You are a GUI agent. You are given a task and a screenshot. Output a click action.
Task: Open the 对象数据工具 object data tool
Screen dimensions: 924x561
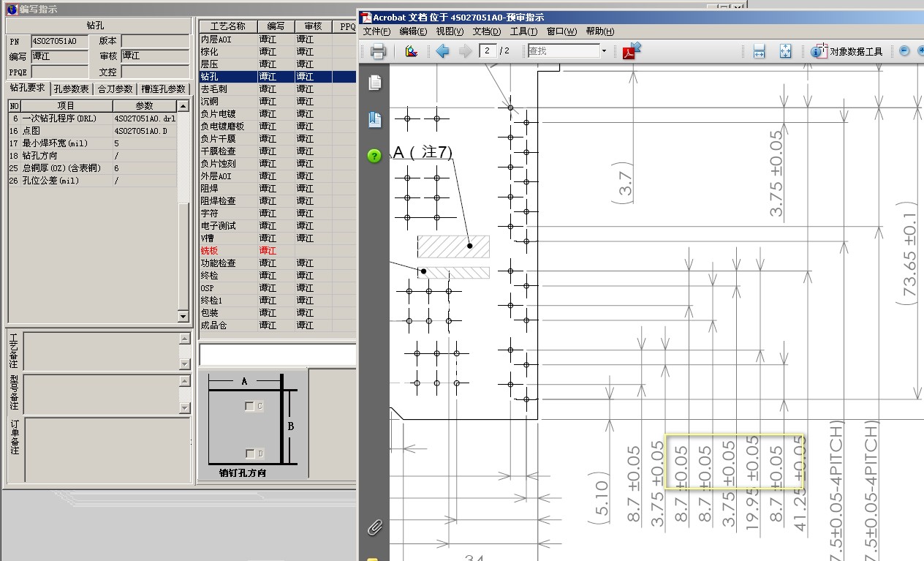click(847, 51)
